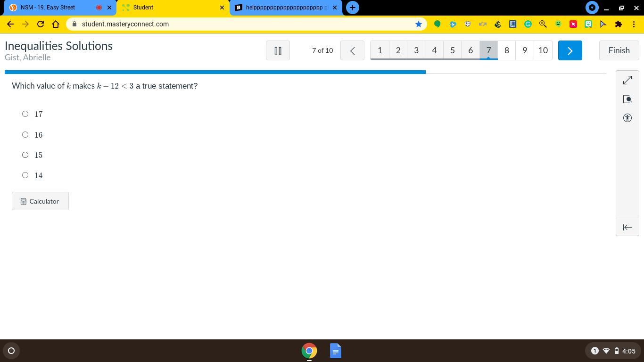This screenshot has height=362, width=644.
Task: Expand the question to full screen
Action: (627, 81)
